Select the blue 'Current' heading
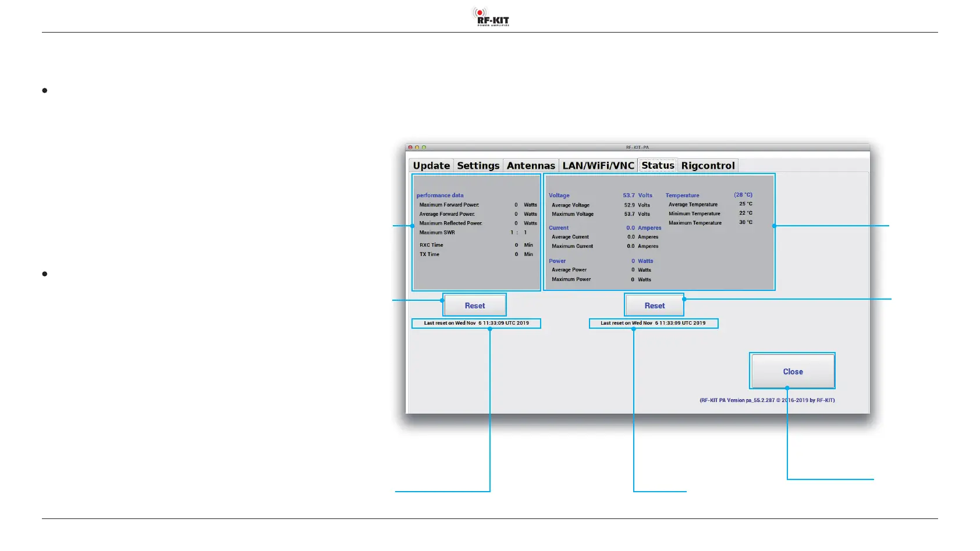 pyautogui.click(x=559, y=228)
